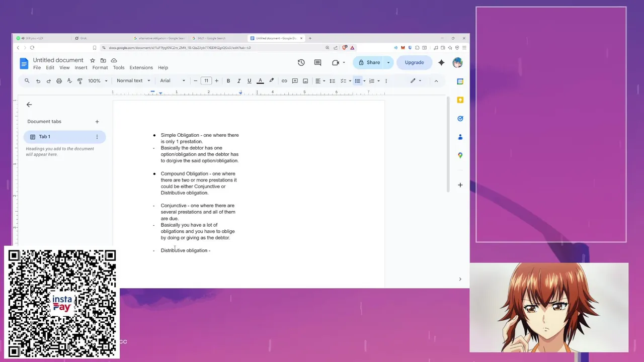Screen dimensions: 644x362
Task: Open spelling and grammar check
Action: coord(69,81)
